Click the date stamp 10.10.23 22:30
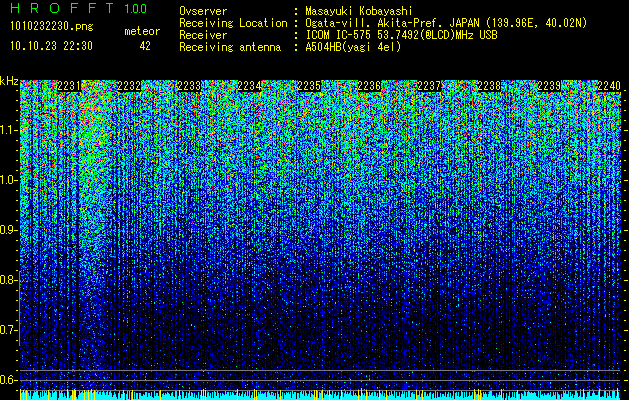The image size is (629, 400). tap(51, 46)
